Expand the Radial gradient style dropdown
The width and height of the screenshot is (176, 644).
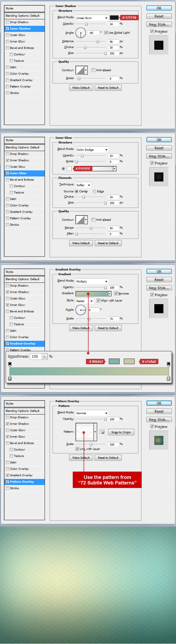tap(84, 301)
